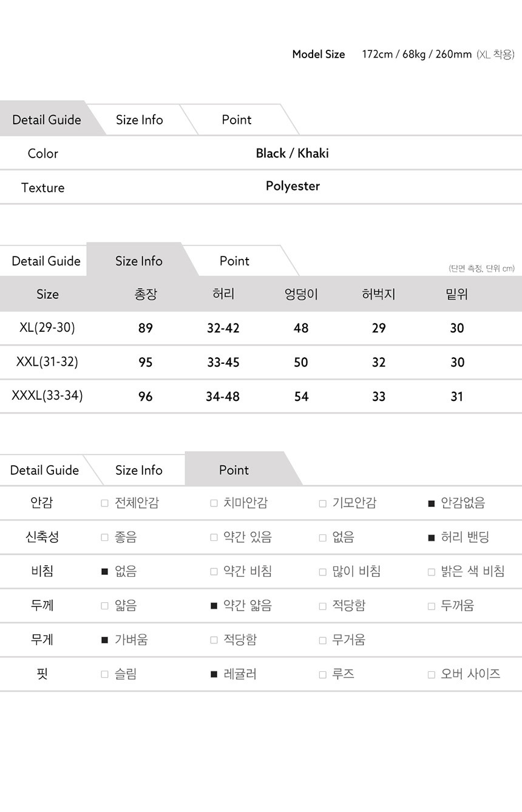Toggle the 안감없음 checkbox
This screenshot has width=522, height=812.
click(432, 503)
